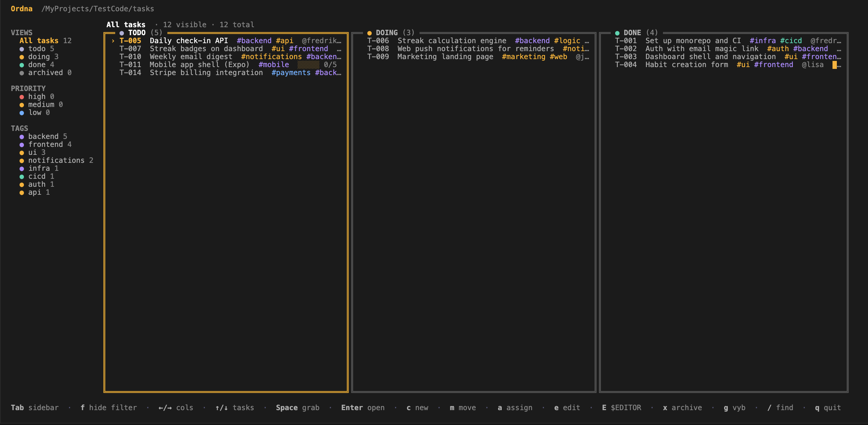This screenshot has width=868, height=425.
Task: Expand task T-005 via its chevron
Action: 114,41
